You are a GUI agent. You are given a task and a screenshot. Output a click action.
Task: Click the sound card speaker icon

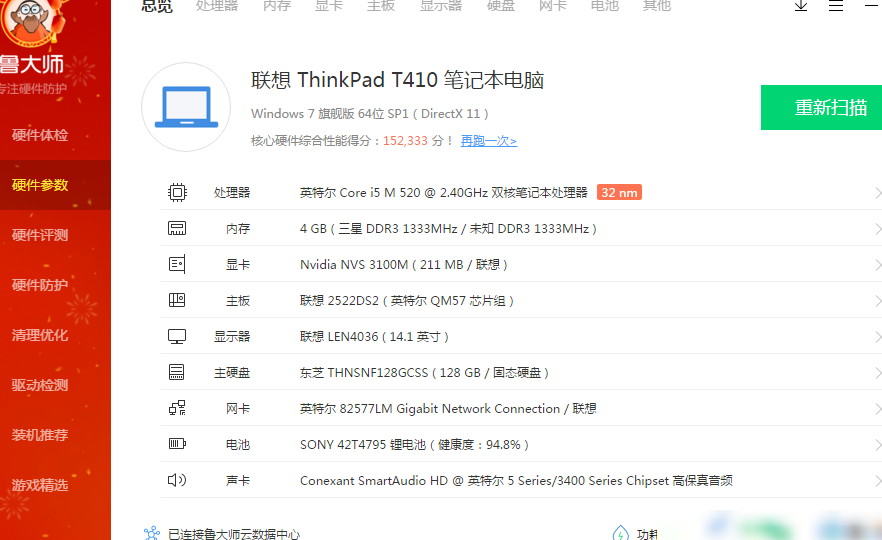pos(177,480)
